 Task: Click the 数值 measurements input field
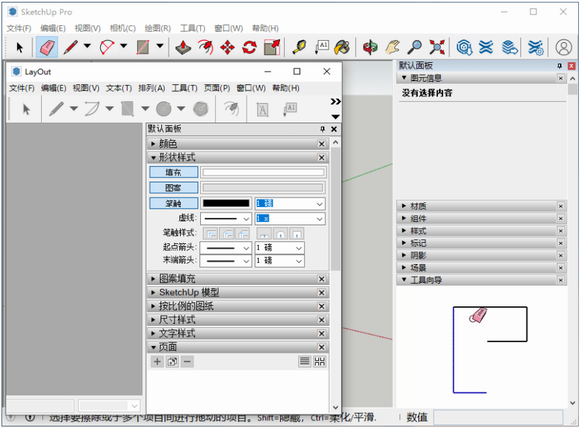point(498,417)
